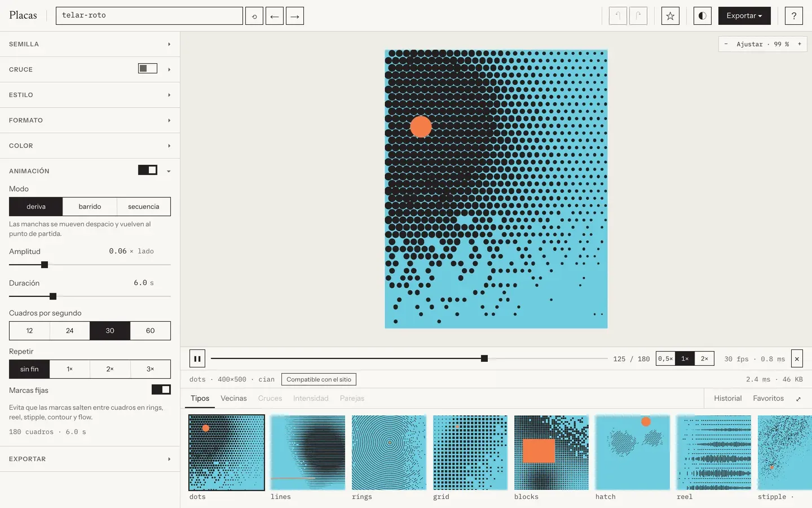Toggle the Cruce switch
Screen dimensions: 812x508
pos(148,69)
